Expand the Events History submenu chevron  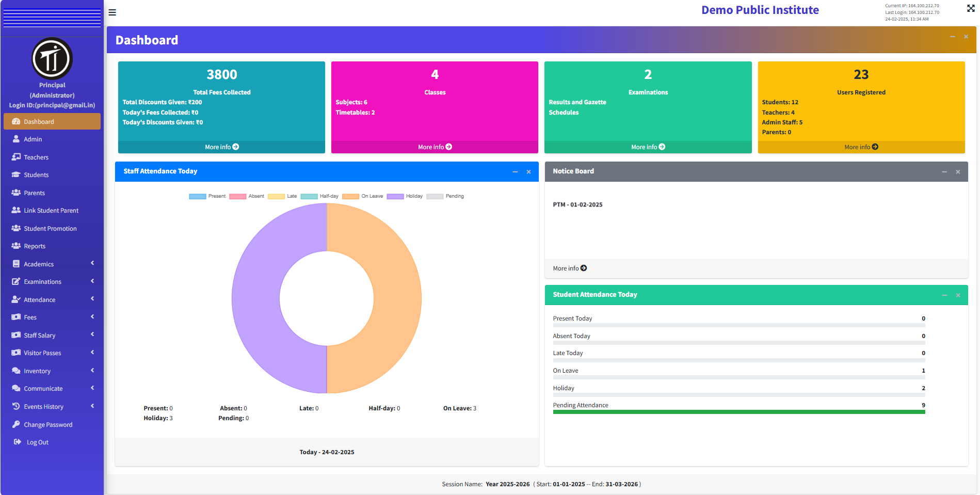point(92,406)
